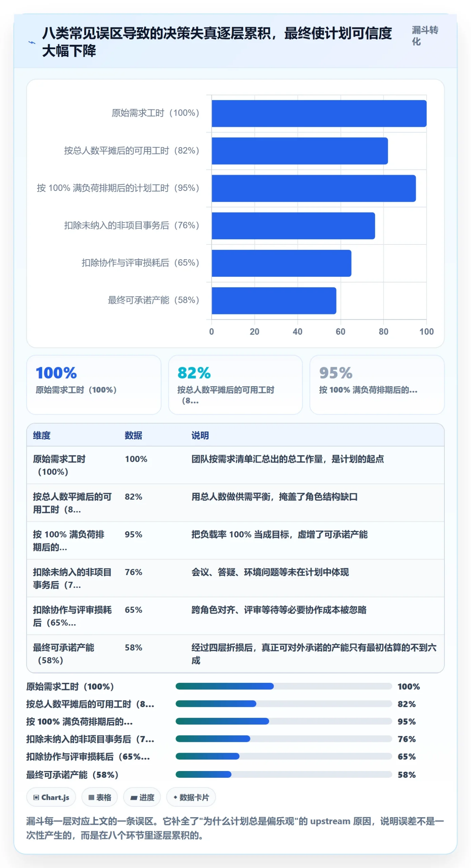Click the chart title 八类常见误区

(217, 42)
